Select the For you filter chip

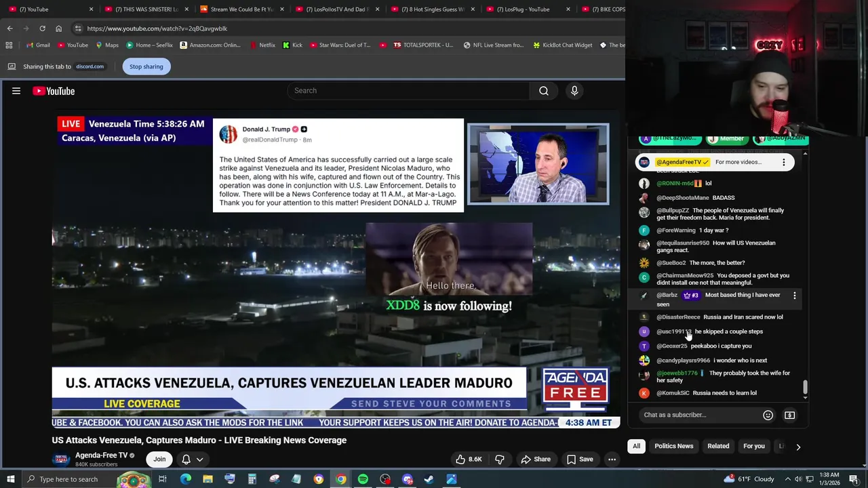753,447
